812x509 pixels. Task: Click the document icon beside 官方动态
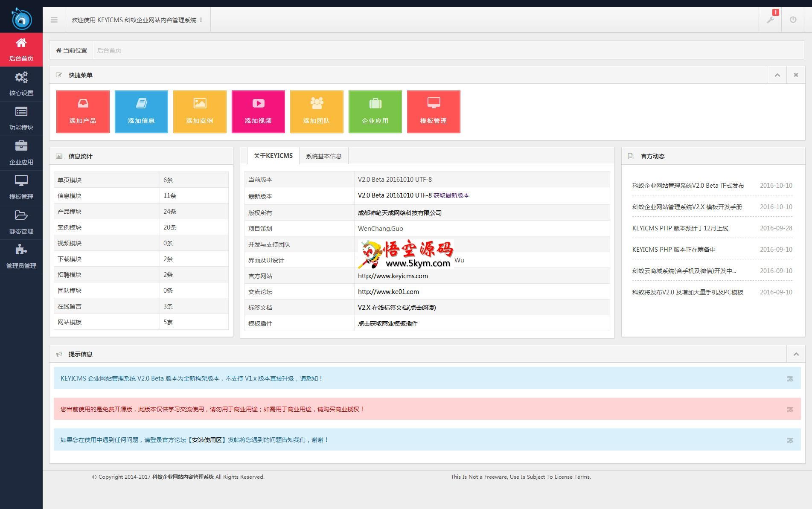(x=631, y=156)
